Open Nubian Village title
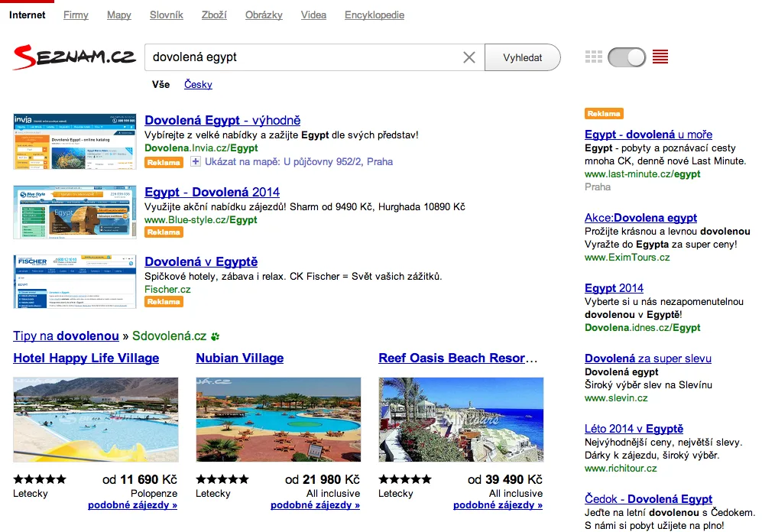 (x=239, y=358)
